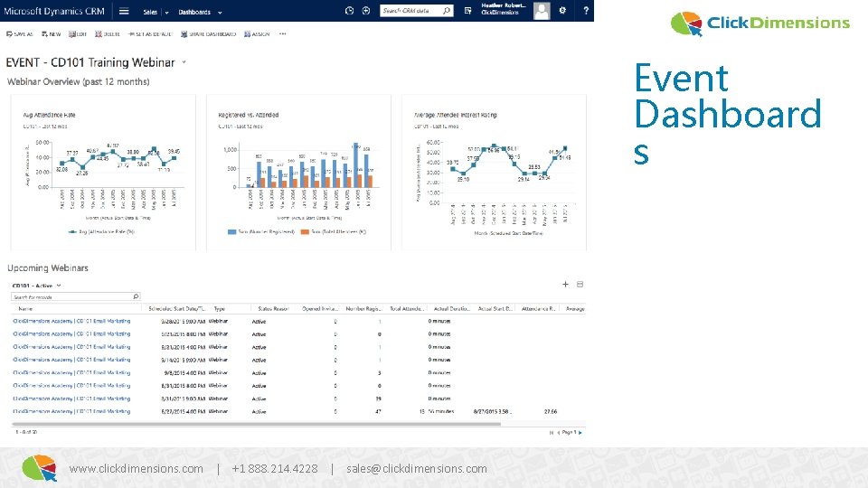Select Sales in the navigation bar
This screenshot has width=868, height=488.
point(150,12)
